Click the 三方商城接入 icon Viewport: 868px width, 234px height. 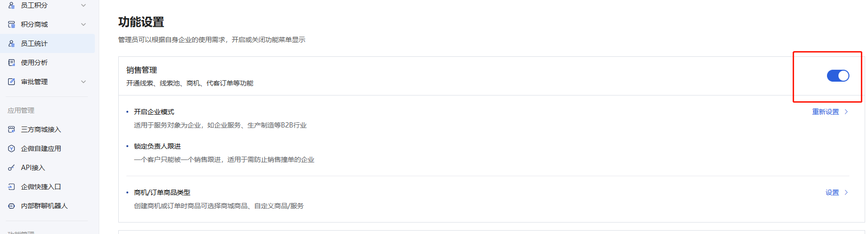11,129
